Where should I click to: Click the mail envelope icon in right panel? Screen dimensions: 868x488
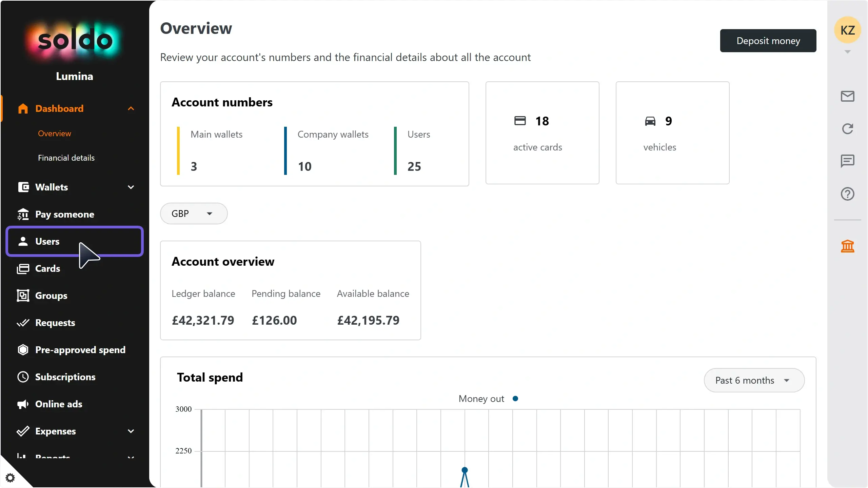(847, 96)
